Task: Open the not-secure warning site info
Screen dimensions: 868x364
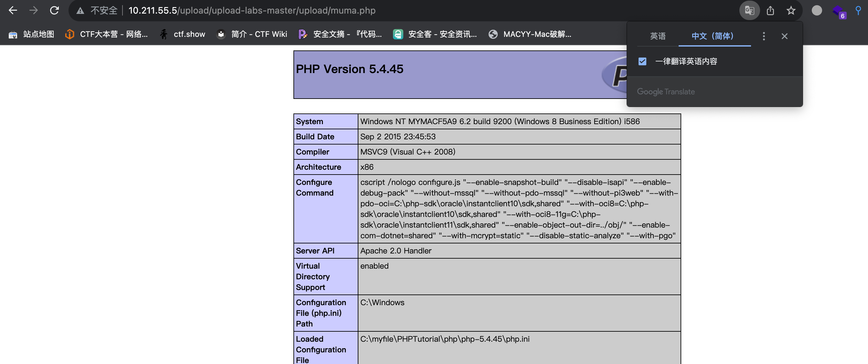Action: click(x=97, y=10)
